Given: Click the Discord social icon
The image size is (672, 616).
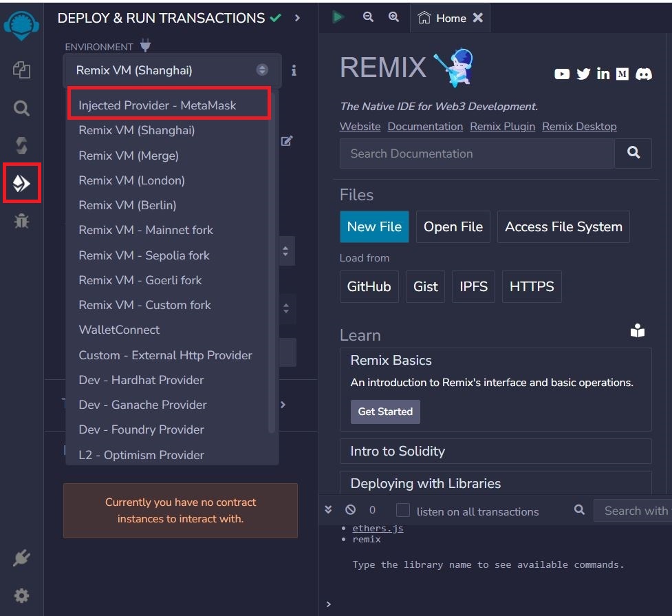Looking at the screenshot, I should pyautogui.click(x=644, y=74).
